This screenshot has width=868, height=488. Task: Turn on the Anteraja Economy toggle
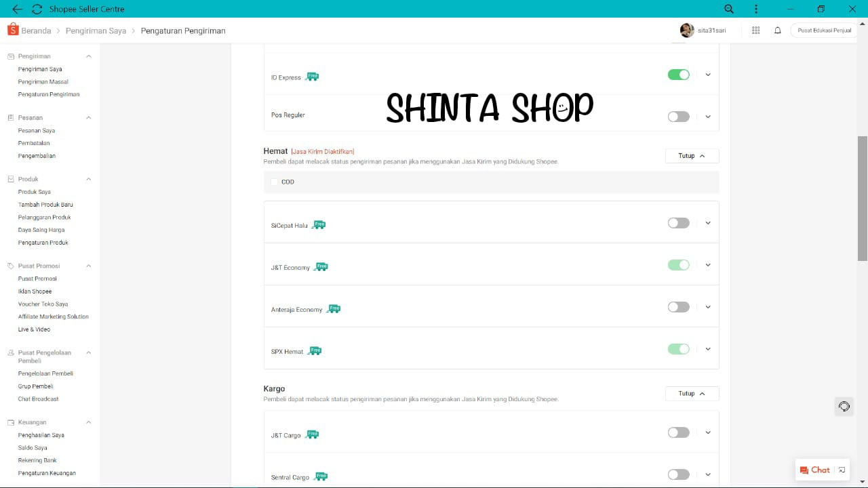coord(679,307)
